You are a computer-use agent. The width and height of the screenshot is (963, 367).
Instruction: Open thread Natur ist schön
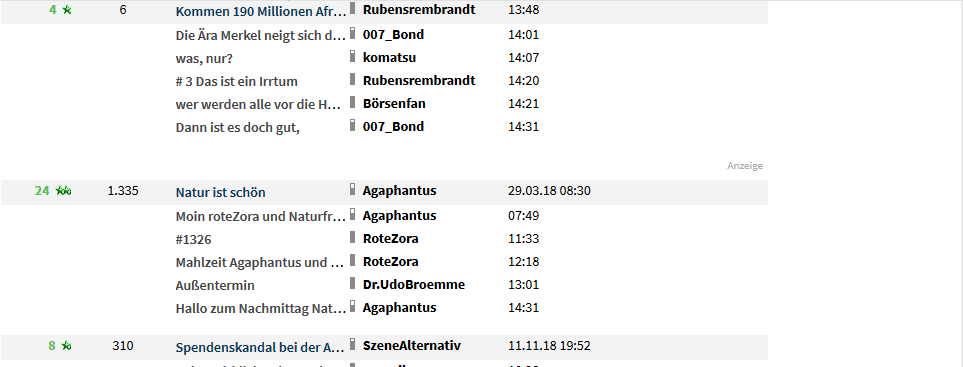(220, 192)
